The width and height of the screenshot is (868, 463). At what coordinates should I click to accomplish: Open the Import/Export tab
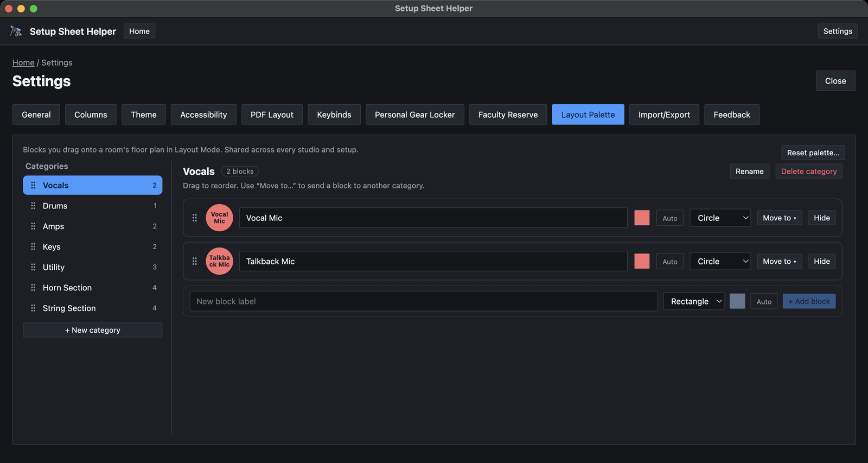[x=664, y=115]
